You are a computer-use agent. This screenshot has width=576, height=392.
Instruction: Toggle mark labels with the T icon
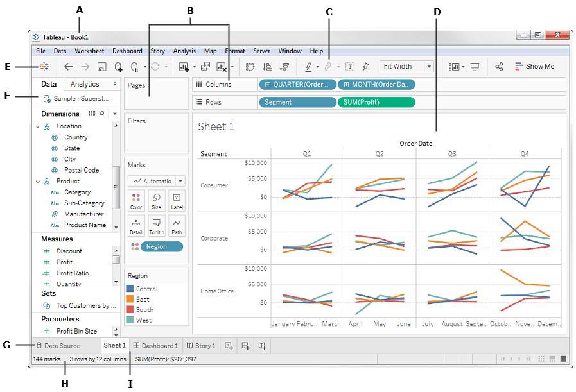(x=350, y=67)
